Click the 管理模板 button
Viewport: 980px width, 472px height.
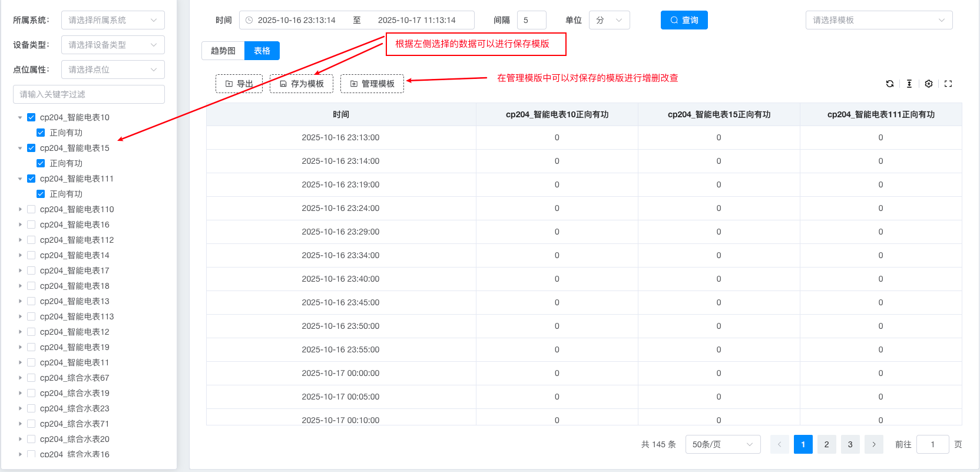click(x=372, y=84)
